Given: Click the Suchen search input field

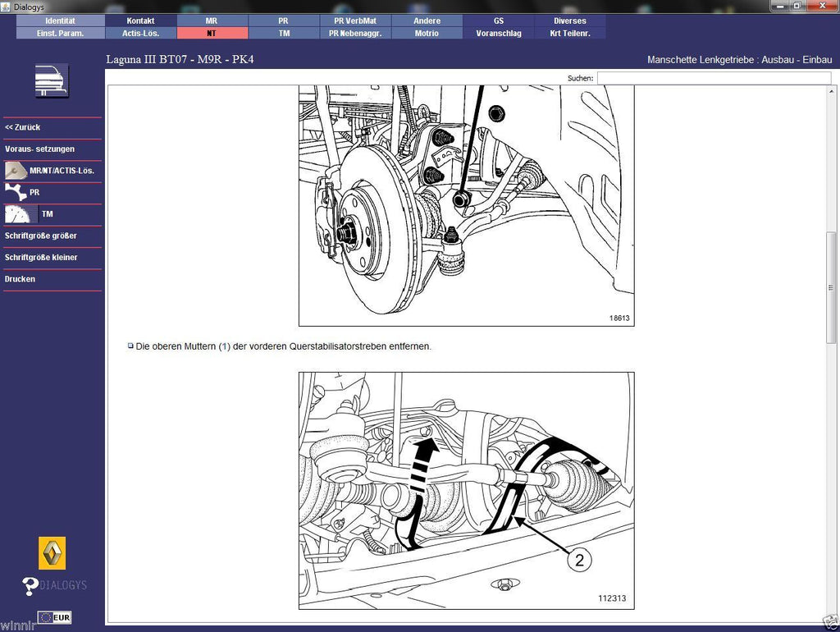Looking at the screenshot, I should pyautogui.click(x=714, y=78).
